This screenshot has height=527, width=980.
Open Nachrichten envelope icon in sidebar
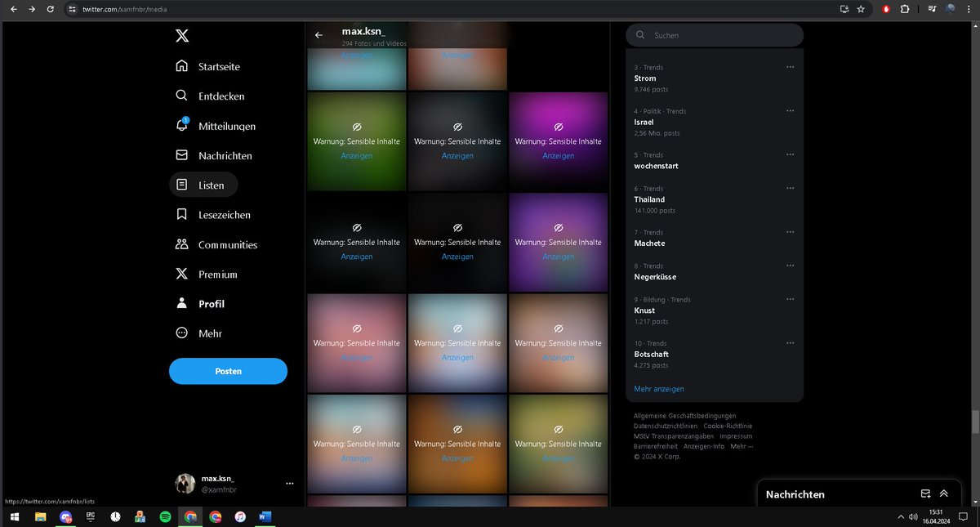pos(182,155)
